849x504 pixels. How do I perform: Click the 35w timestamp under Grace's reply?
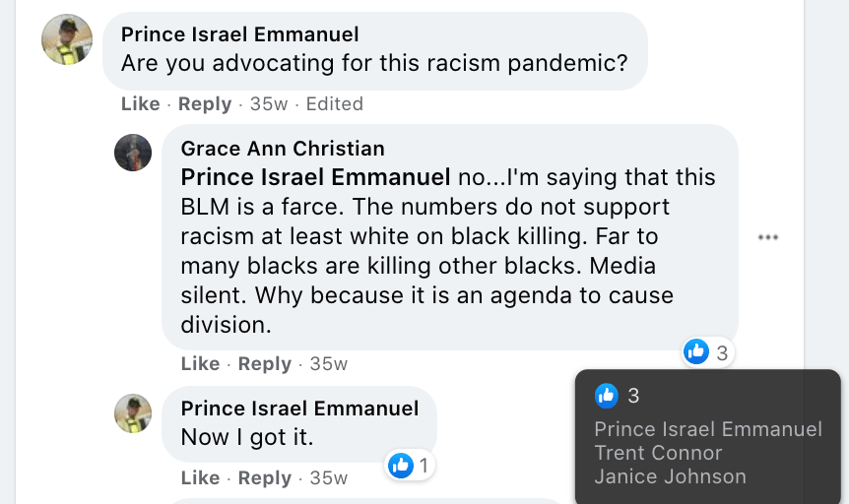(x=329, y=364)
